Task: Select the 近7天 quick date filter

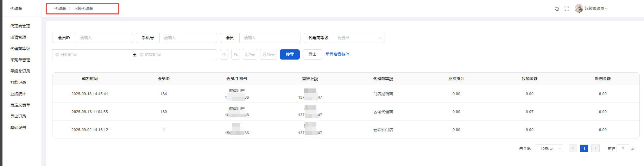Action: tap(250, 55)
